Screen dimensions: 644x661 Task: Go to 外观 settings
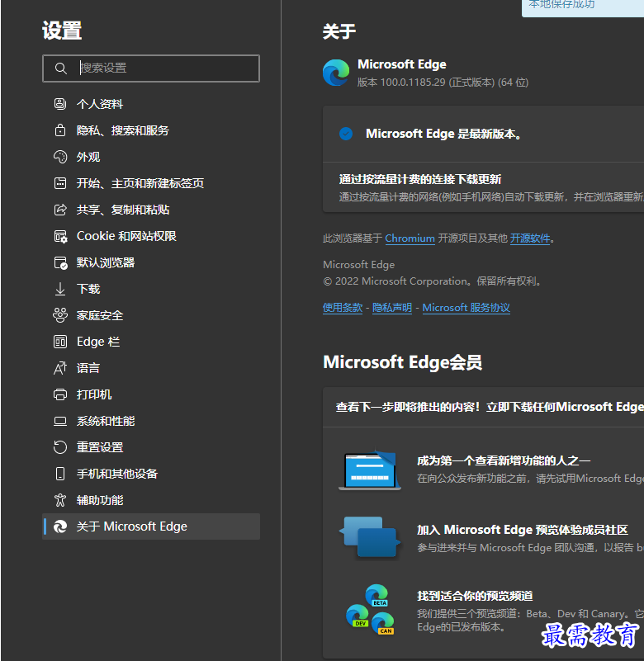point(151,157)
